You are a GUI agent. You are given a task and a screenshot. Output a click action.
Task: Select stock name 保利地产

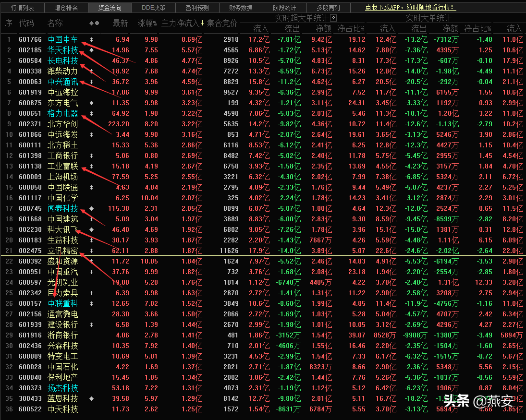tap(63, 377)
